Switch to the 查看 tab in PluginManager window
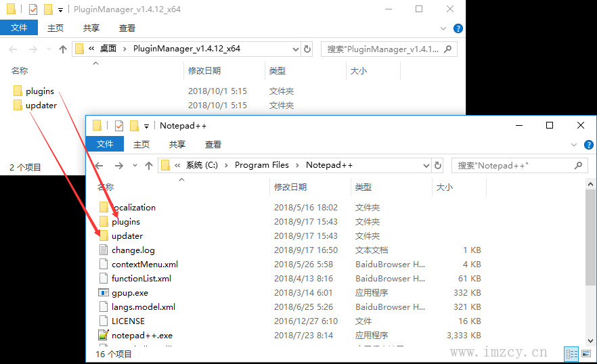Image resolution: width=597 pixels, height=364 pixels. [x=127, y=28]
